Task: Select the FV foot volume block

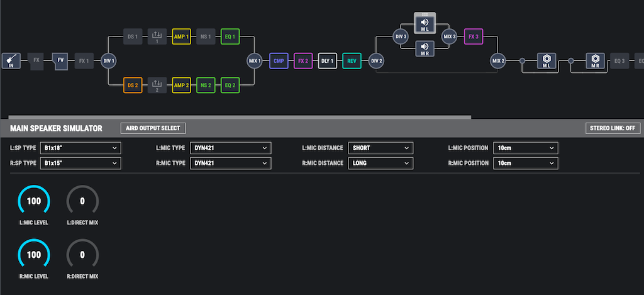Action: pos(60,61)
